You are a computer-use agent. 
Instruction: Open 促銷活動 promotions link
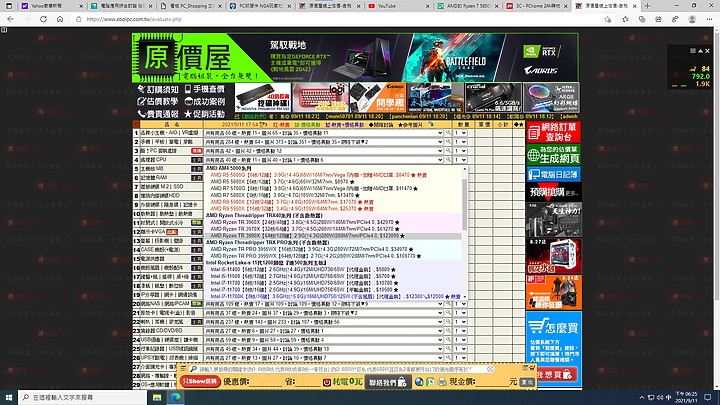(x=205, y=114)
